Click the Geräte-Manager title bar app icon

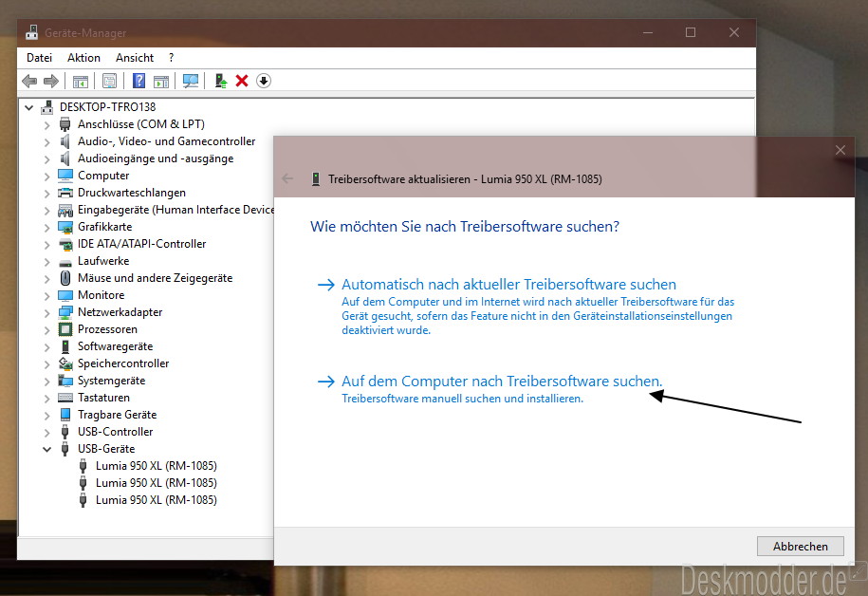click(x=32, y=32)
